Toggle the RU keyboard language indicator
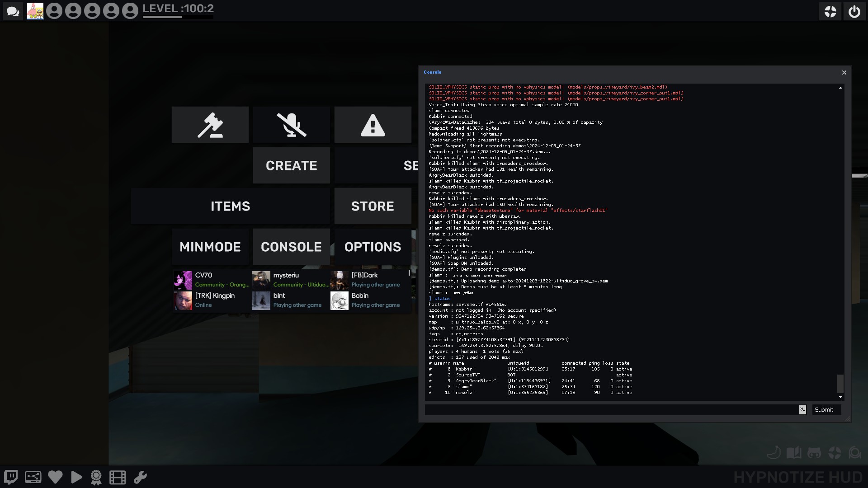 [x=802, y=409]
